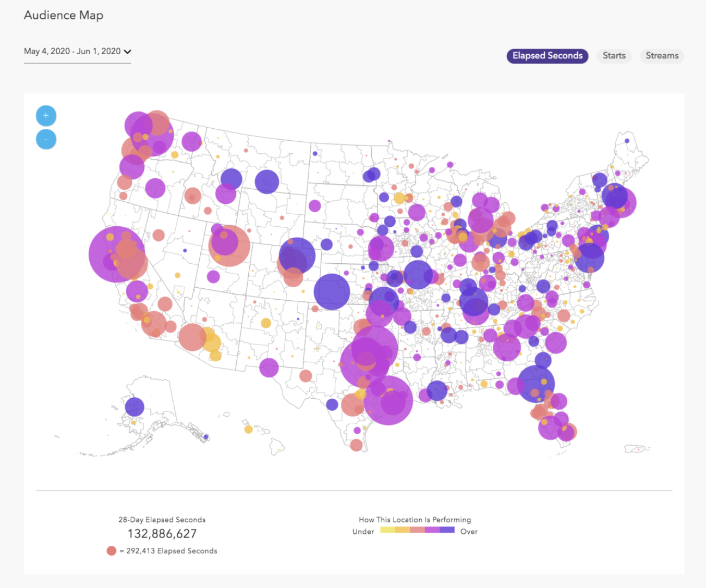Click the yellow Under-performing legend swatch
This screenshot has width=706, height=588.
pos(387,530)
